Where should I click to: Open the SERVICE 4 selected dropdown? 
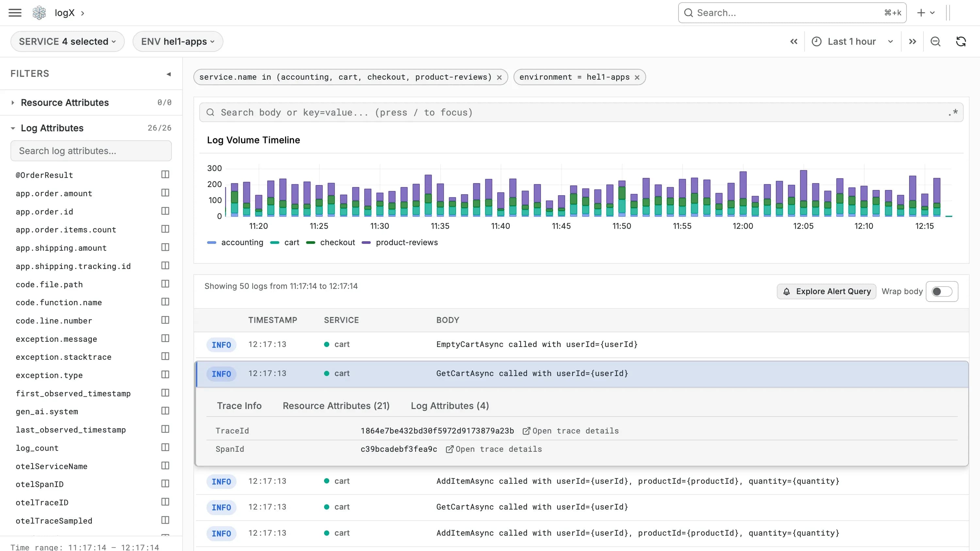[x=67, y=41]
